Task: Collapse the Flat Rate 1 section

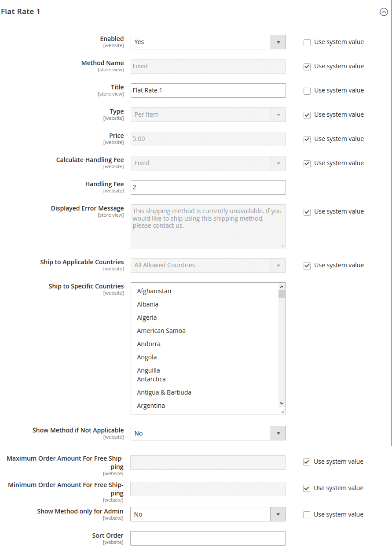Action: [x=384, y=12]
